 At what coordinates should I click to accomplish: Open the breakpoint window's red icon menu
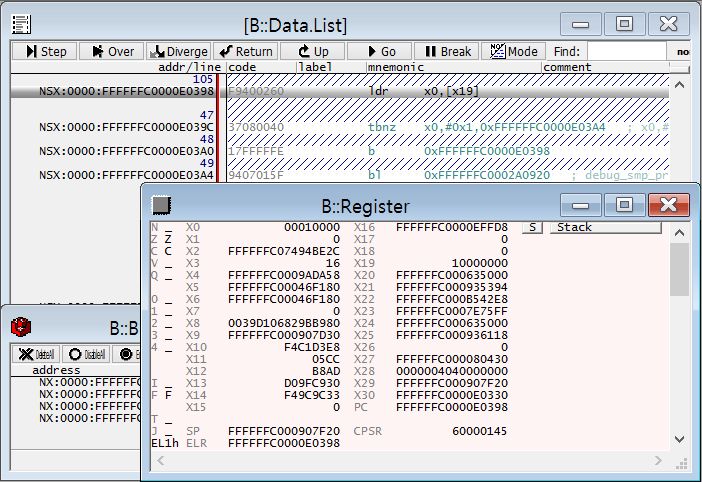coord(19,326)
